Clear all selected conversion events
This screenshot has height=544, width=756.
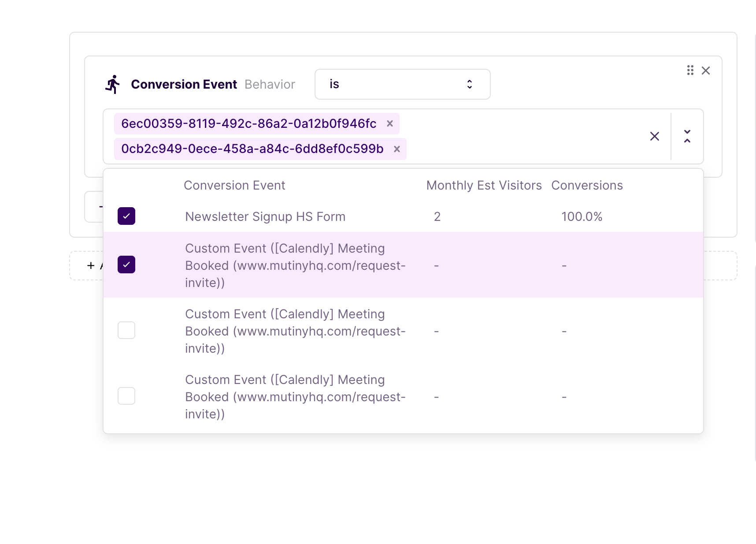point(655,136)
